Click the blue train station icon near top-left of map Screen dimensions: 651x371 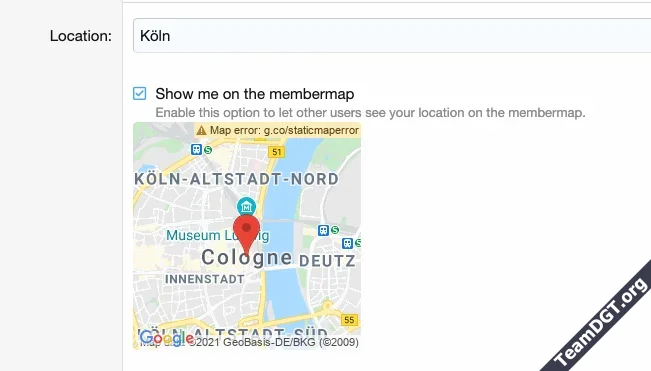[196, 149]
